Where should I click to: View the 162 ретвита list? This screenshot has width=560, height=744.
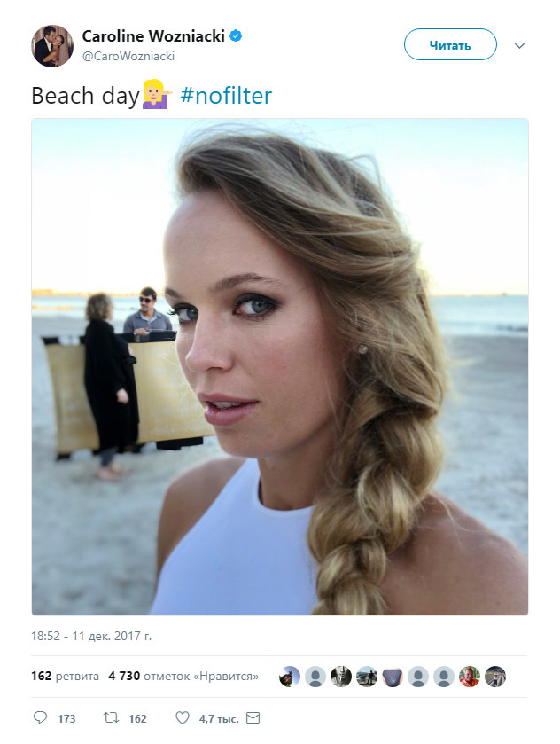tap(65, 676)
